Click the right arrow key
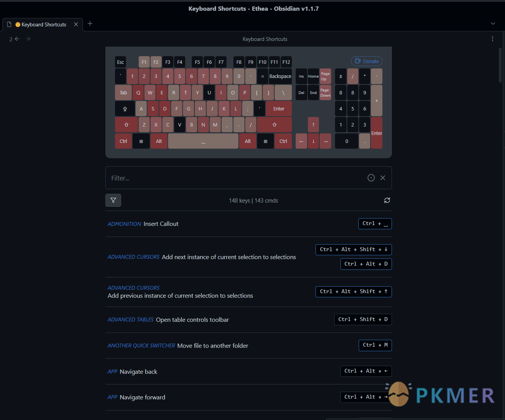This screenshot has height=420, width=505. (325, 141)
